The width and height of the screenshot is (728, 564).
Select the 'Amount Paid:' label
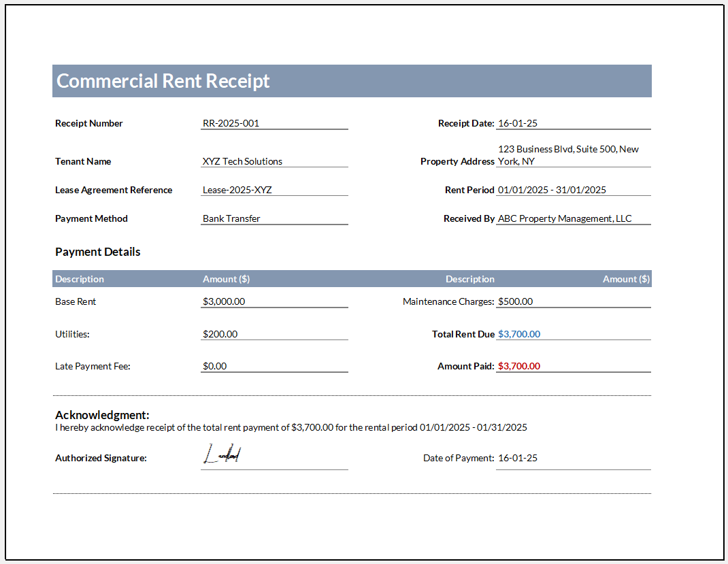[465, 366]
